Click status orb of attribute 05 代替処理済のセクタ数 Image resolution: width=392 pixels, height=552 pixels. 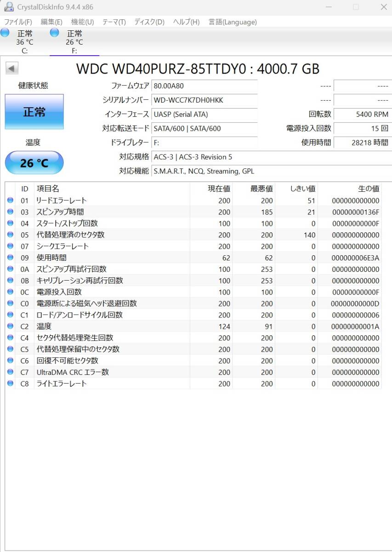[x=10, y=235]
